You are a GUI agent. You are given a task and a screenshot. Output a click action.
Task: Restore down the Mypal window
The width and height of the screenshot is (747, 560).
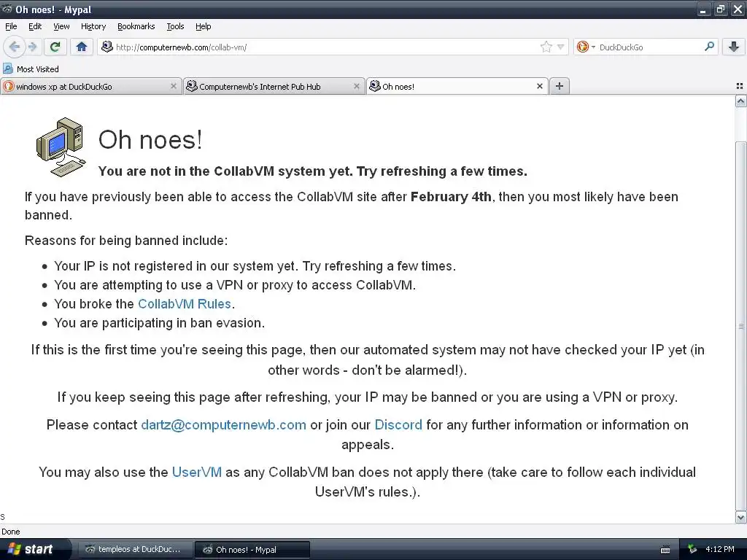click(x=720, y=9)
